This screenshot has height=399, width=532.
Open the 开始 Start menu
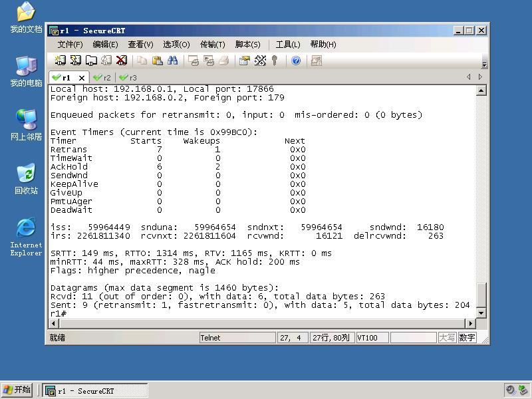point(17,390)
